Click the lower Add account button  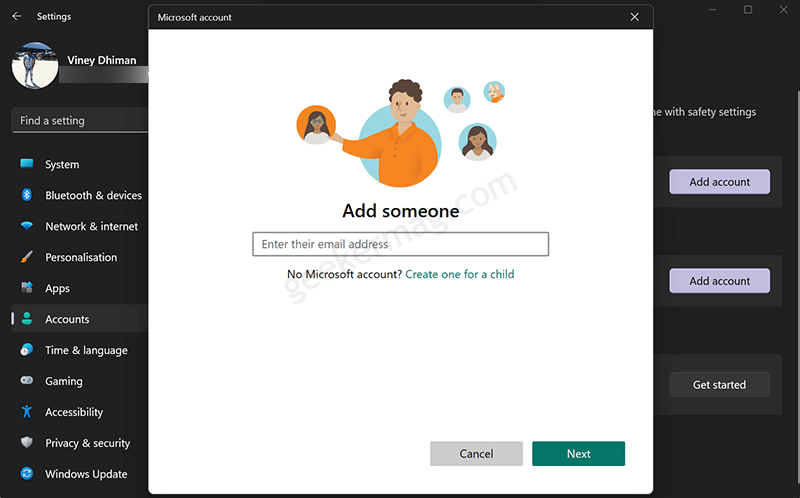(x=719, y=281)
